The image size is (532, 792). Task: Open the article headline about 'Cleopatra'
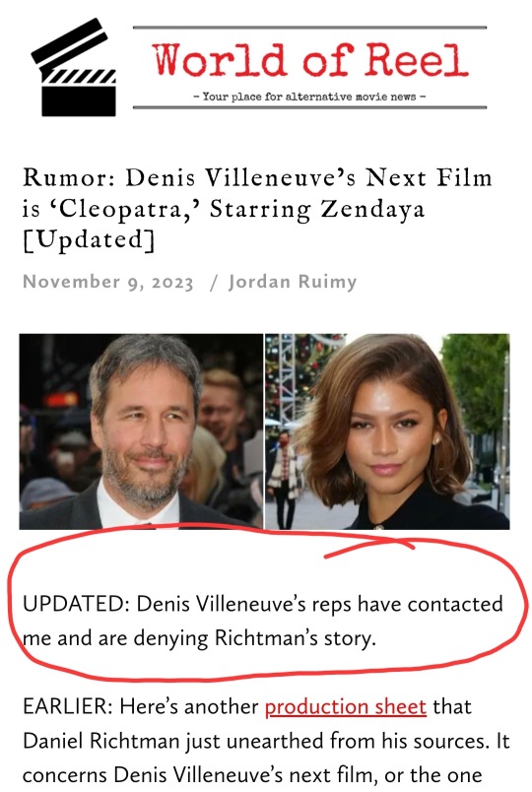coord(257,209)
